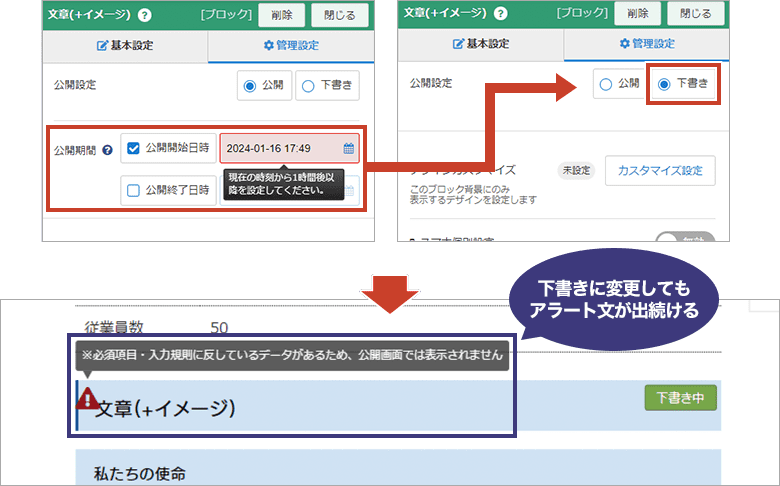Open the カスタマイズ設定 button
Viewport: 780px width, 486px height.
661,170
